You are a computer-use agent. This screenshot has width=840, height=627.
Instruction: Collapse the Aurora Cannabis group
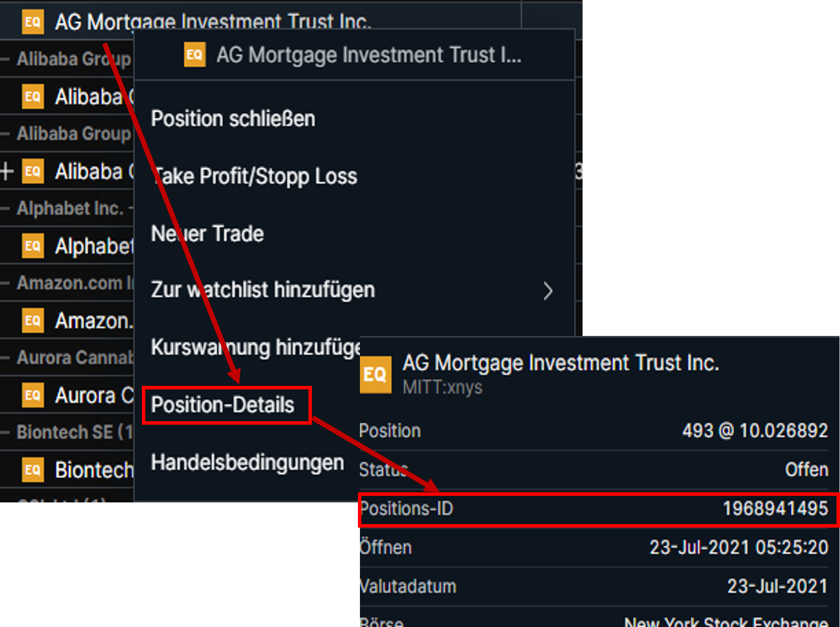point(5,358)
